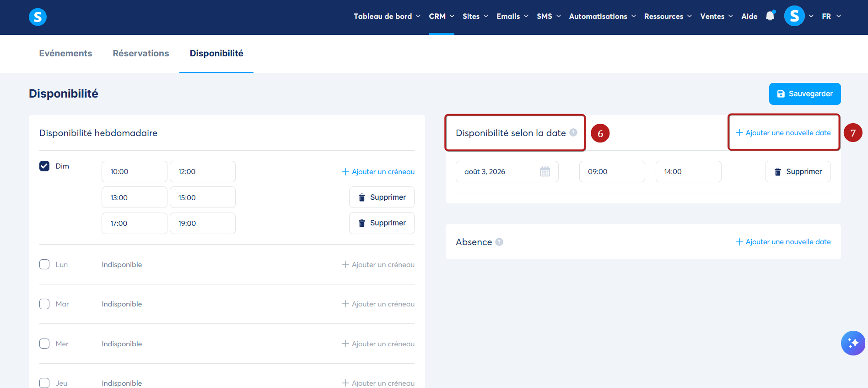Enable the Jeu day checkbox
This screenshot has width=868, height=388.
[44, 383]
